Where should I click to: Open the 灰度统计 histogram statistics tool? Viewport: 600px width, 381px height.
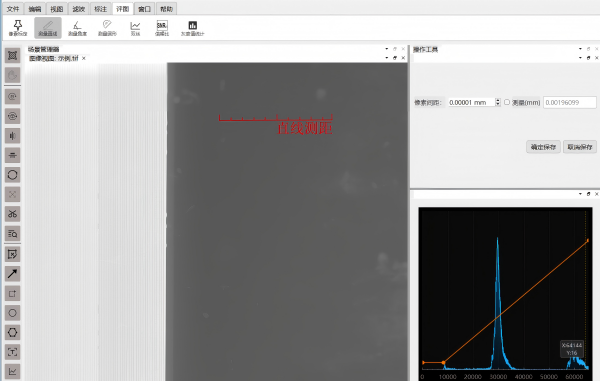pos(192,28)
